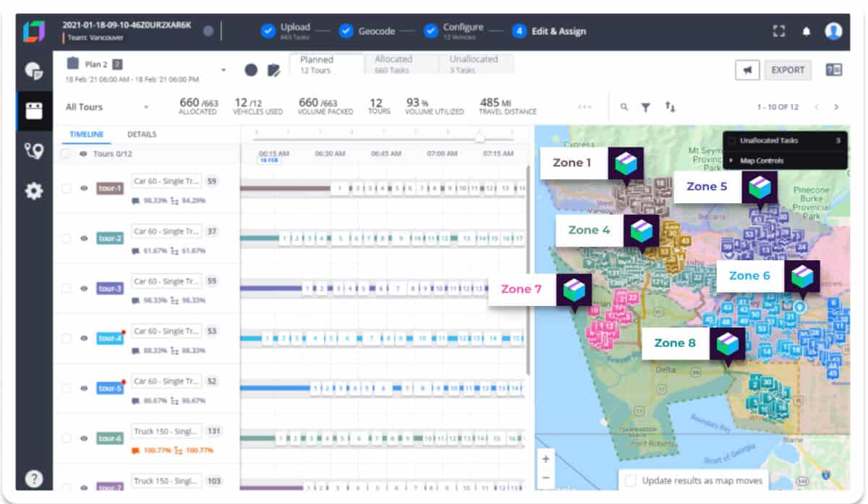
Task: Click the filter funnel icon
Action: [x=645, y=107]
